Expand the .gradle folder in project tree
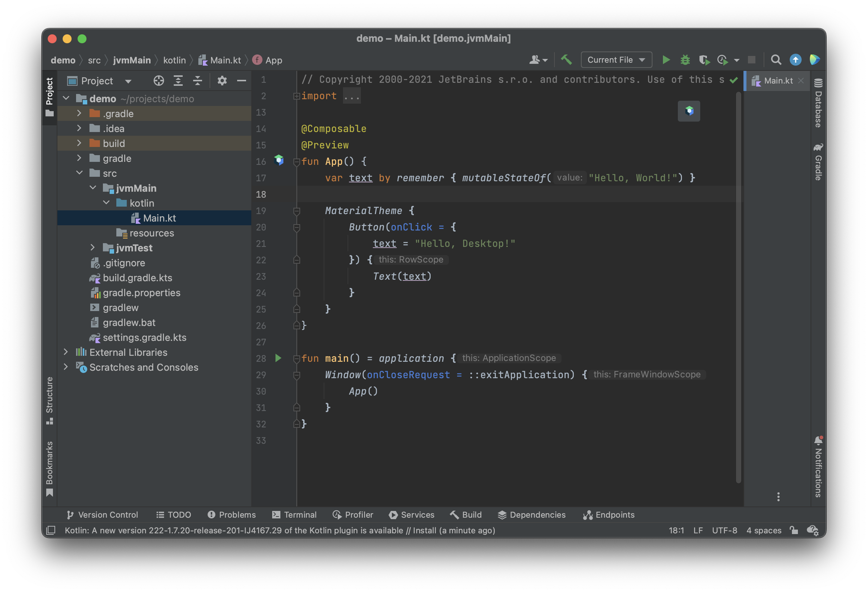This screenshot has width=868, height=593. 79,113
